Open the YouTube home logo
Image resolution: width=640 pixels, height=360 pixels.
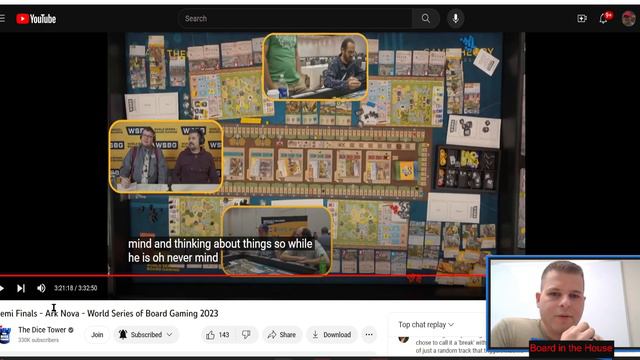click(x=36, y=19)
